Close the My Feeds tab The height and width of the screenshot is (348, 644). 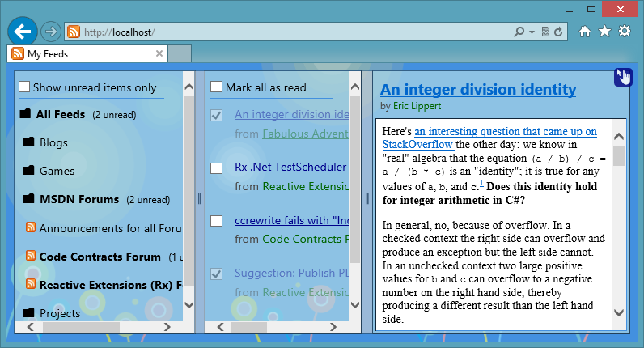click(159, 53)
